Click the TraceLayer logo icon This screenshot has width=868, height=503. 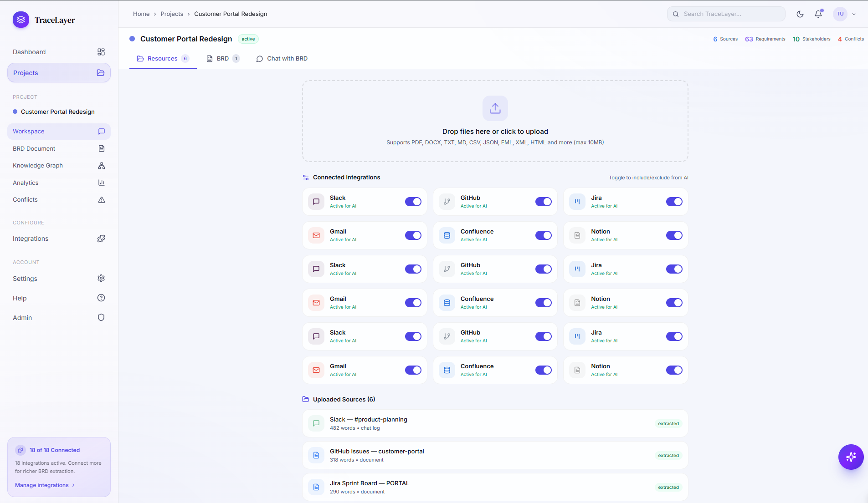tap(21, 20)
